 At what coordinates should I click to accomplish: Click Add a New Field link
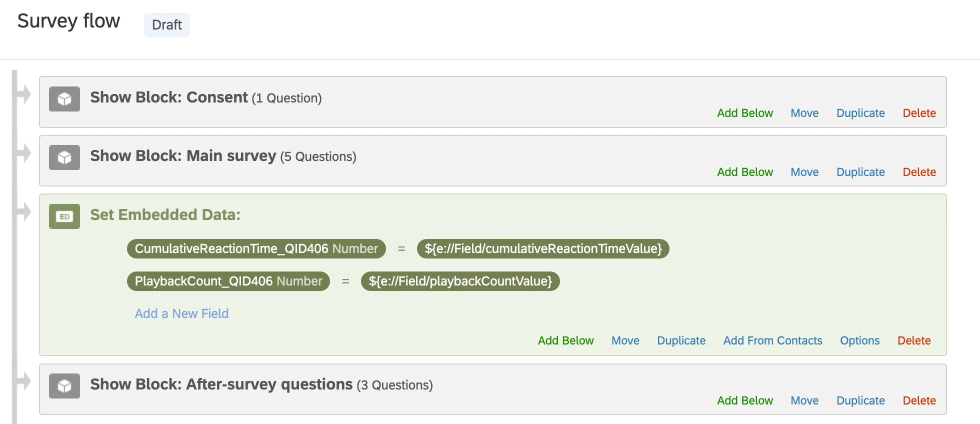(181, 313)
